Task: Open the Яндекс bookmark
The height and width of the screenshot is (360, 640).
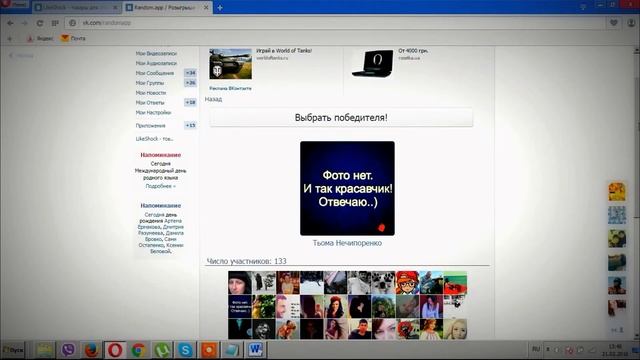Action: pos(41,38)
